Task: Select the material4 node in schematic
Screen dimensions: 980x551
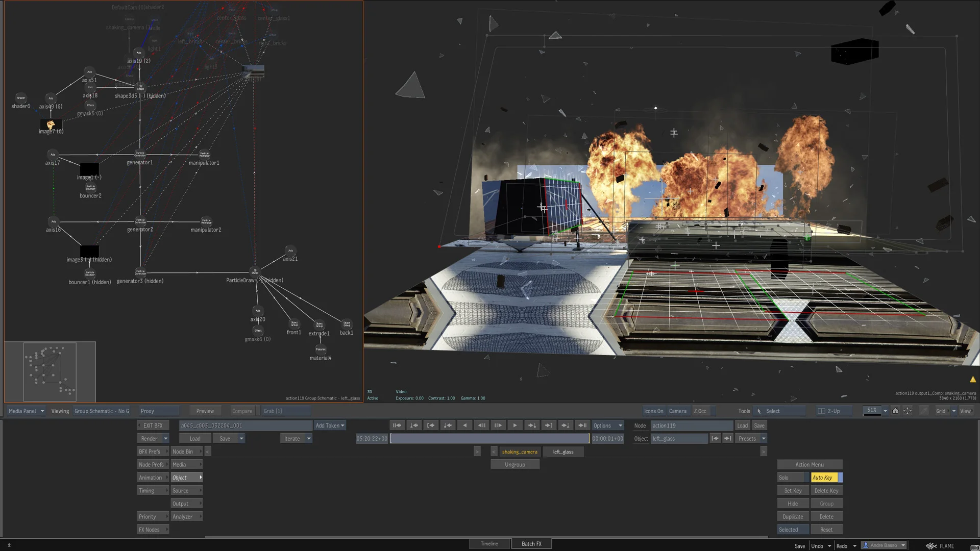Action: click(x=321, y=350)
